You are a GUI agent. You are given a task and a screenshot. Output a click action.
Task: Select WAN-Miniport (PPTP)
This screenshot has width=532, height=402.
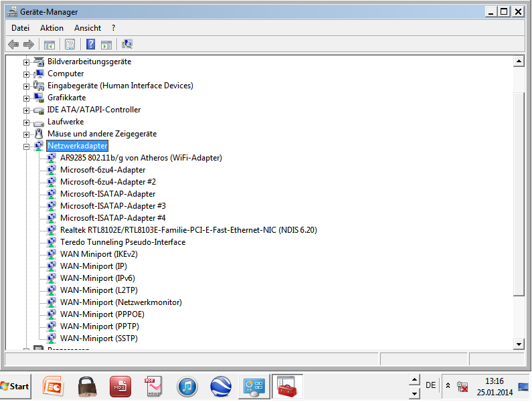click(100, 326)
